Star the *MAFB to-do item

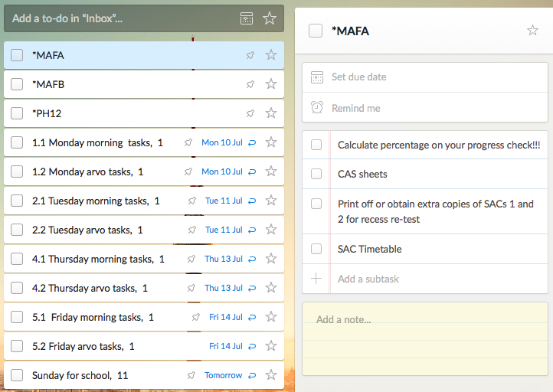(271, 84)
